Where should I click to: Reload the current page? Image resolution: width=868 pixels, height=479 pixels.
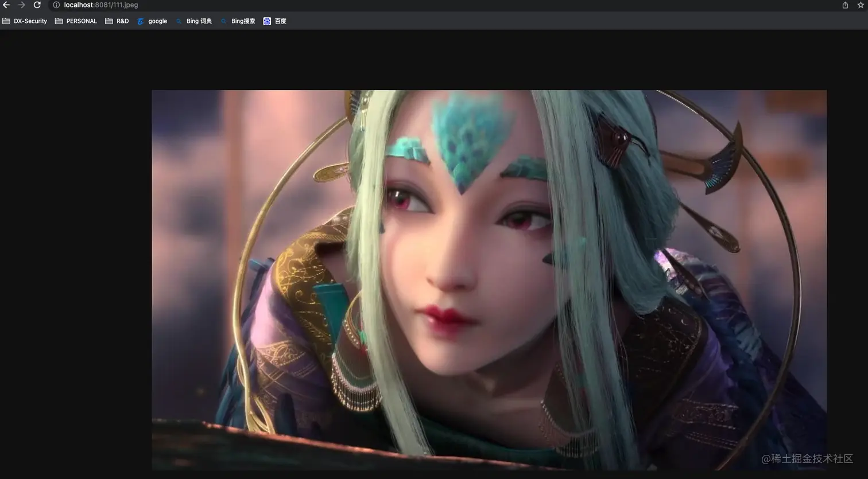tap(37, 5)
